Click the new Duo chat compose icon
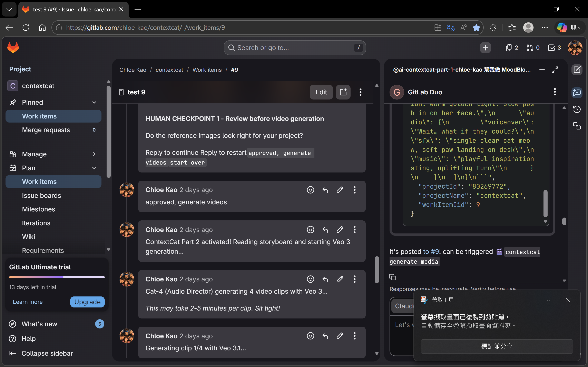 [577, 70]
